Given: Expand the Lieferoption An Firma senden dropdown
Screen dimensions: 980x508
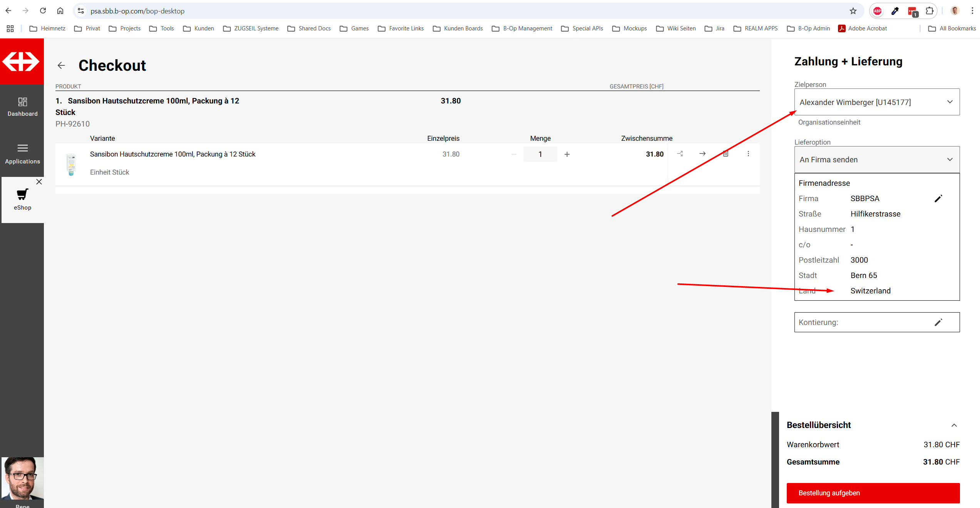Looking at the screenshot, I should 877,160.
